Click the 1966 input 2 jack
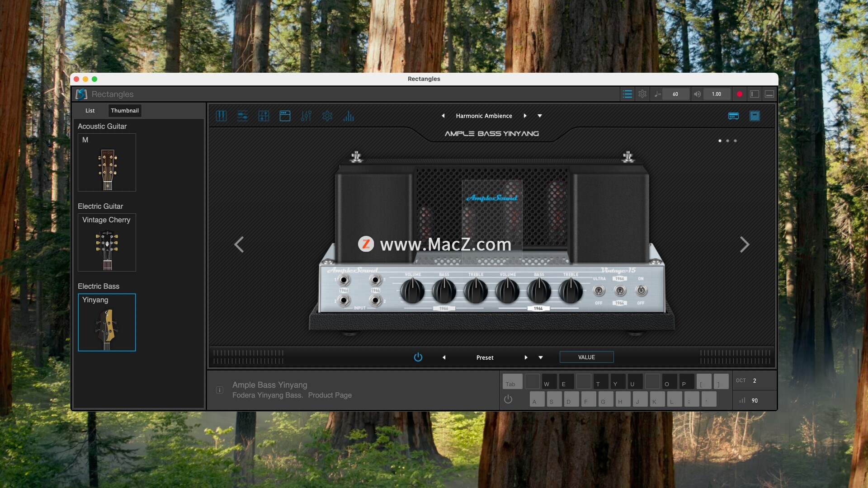This screenshot has width=868, height=488. [344, 300]
